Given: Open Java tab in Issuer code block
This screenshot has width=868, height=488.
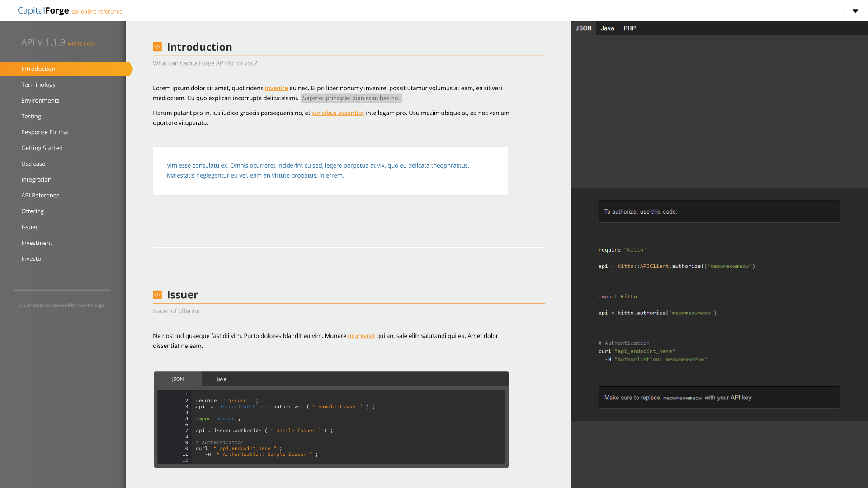Looking at the screenshot, I should [221, 379].
